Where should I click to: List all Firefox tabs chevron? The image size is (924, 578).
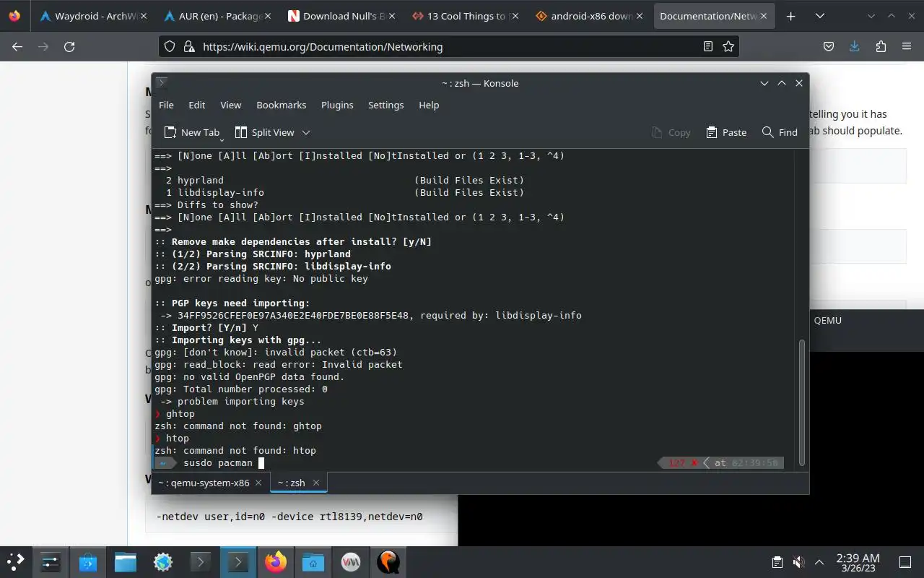point(820,16)
